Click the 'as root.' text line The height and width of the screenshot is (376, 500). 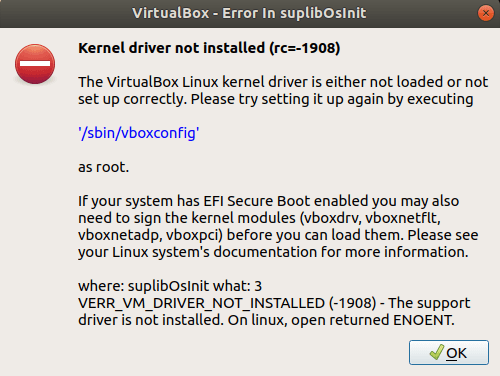tap(103, 167)
